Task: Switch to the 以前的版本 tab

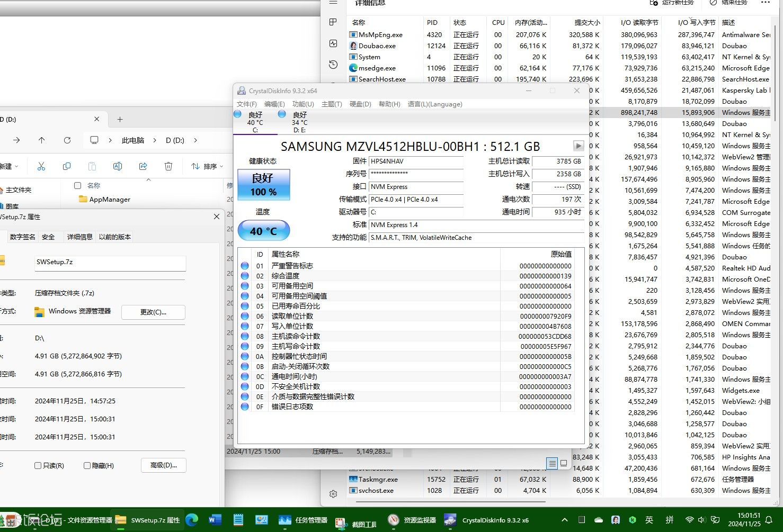Action: click(115, 237)
